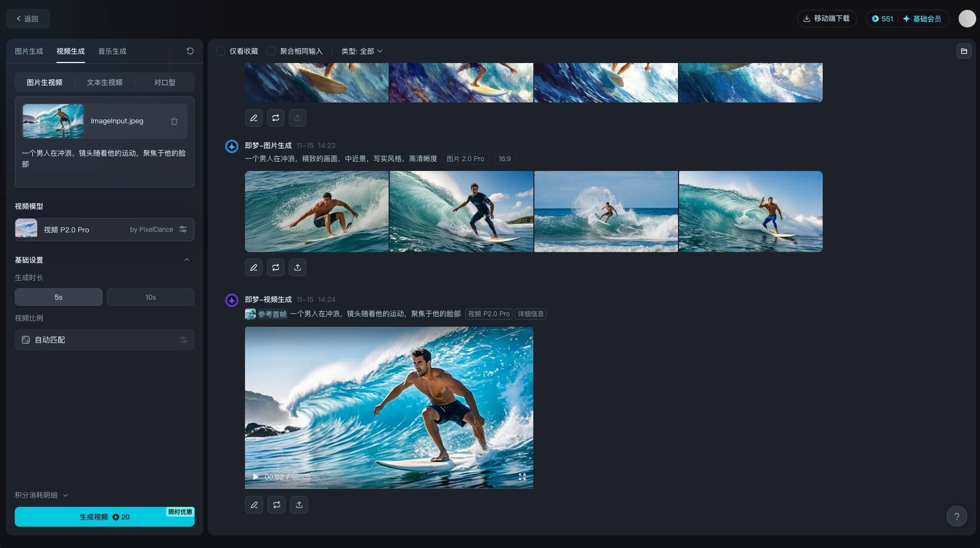The image size is (980, 548).
Task: Enable the 仅看收藏 checkbox
Action: coord(221,51)
